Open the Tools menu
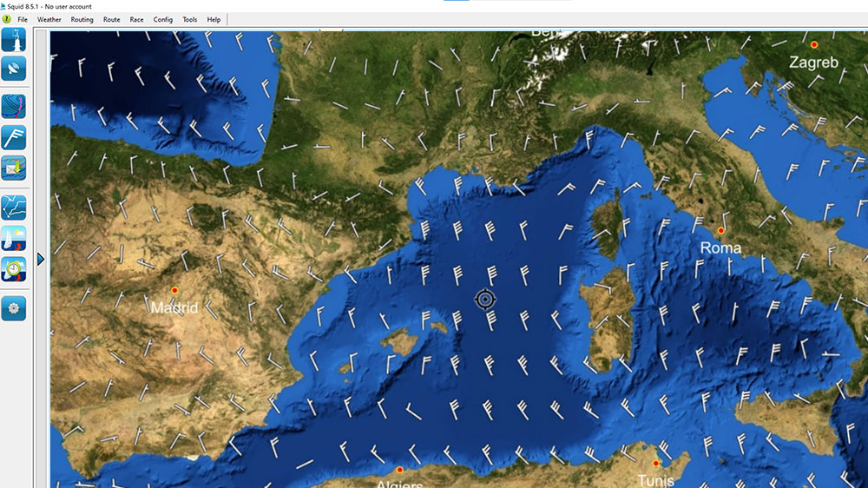868x488 pixels. tap(190, 19)
